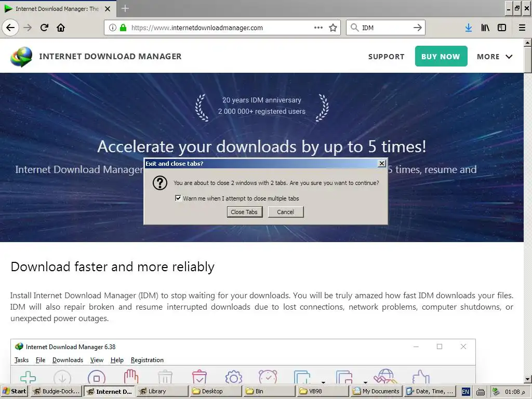Image resolution: width=532 pixels, height=399 pixels.
Task: Click the INTERNET DOWNLOAD MANAGER site title
Action: click(x=110, y=56)
